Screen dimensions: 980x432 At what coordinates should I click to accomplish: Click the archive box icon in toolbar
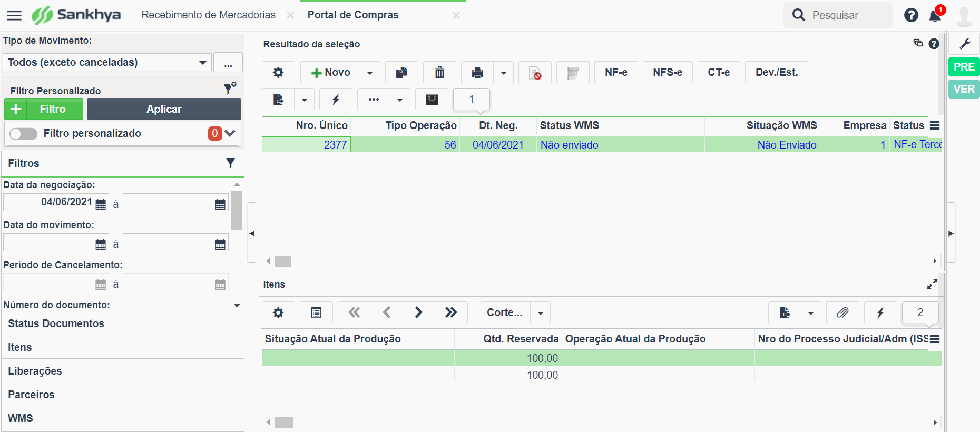[x=432, y=99]
